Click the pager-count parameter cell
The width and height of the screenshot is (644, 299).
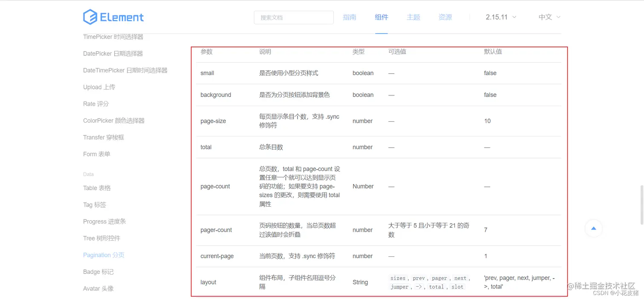[216, 230]
